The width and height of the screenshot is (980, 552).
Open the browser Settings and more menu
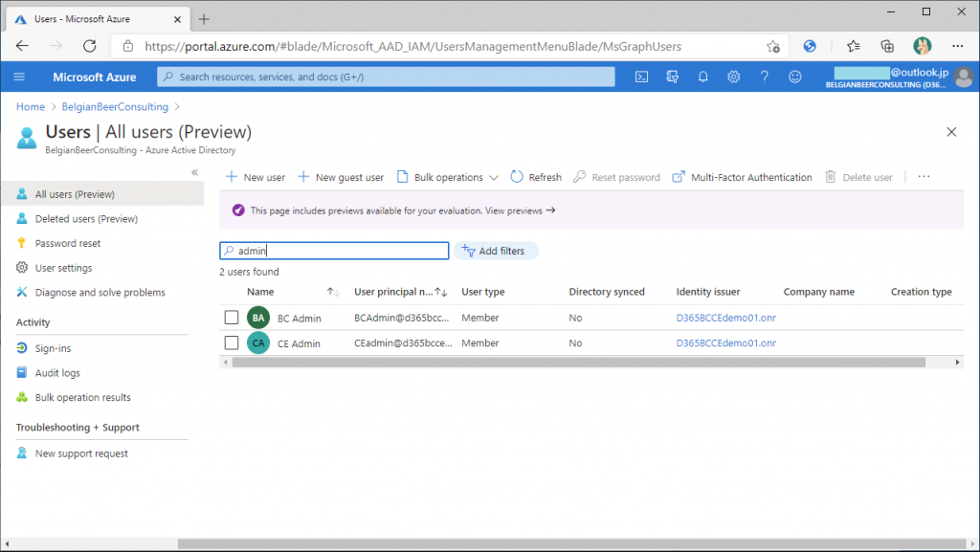(957, 46)
